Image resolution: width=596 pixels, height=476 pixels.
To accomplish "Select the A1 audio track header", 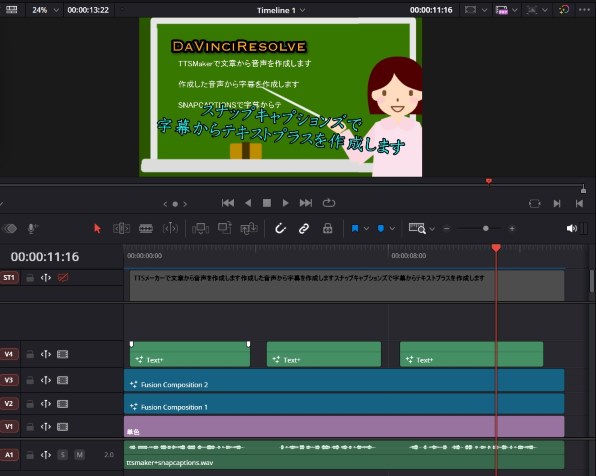I will (9, 455).
